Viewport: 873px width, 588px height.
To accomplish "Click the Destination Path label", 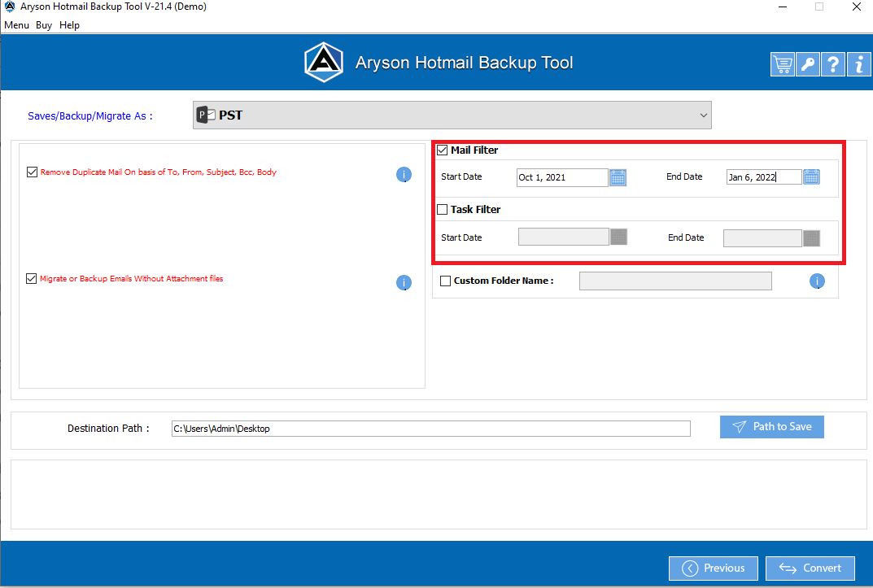I will pyautogui.click(x=108, y=429).
